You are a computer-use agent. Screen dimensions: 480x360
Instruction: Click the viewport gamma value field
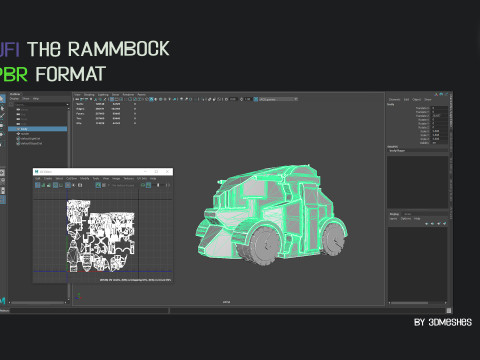click(247, 99)
